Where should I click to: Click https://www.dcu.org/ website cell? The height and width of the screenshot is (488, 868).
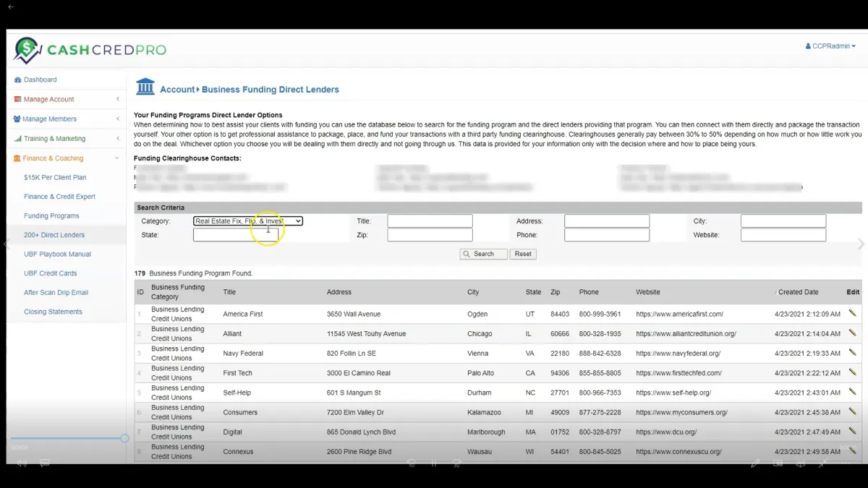(666, 432)
